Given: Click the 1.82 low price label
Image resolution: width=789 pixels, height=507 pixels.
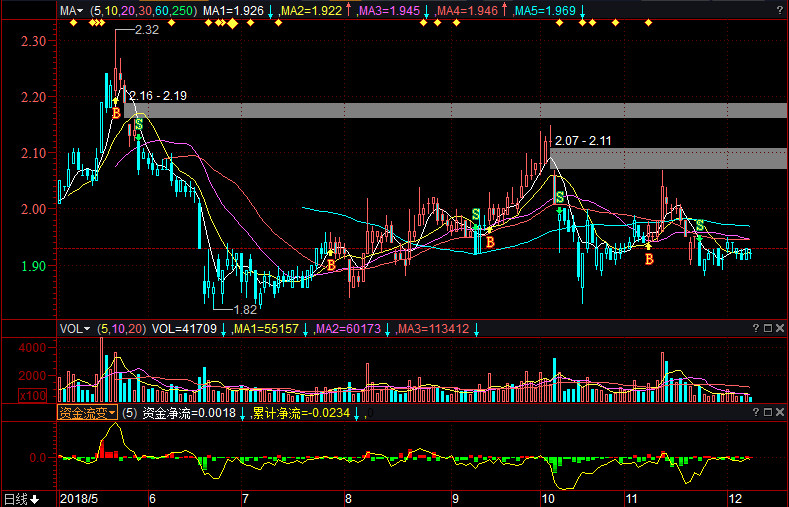Looking at the screenshot, I should (x=245, y=310).
